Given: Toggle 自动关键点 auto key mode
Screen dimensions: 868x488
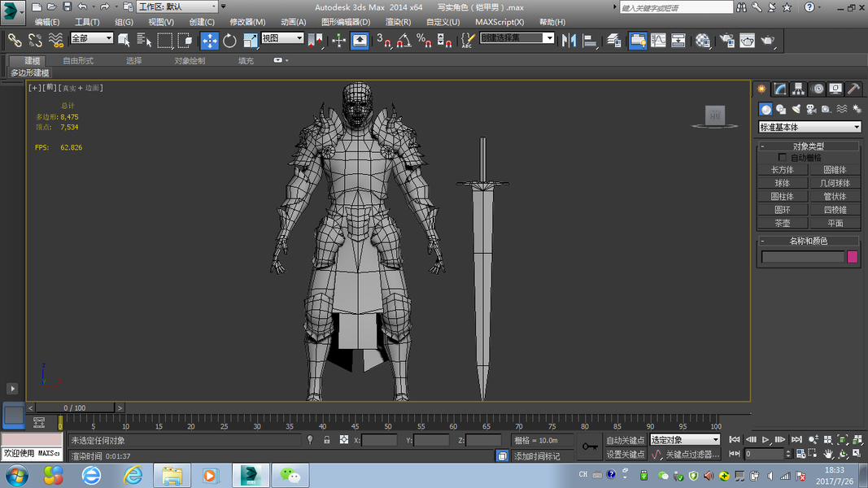Looking at the screenshot, I should pos(626,440).
